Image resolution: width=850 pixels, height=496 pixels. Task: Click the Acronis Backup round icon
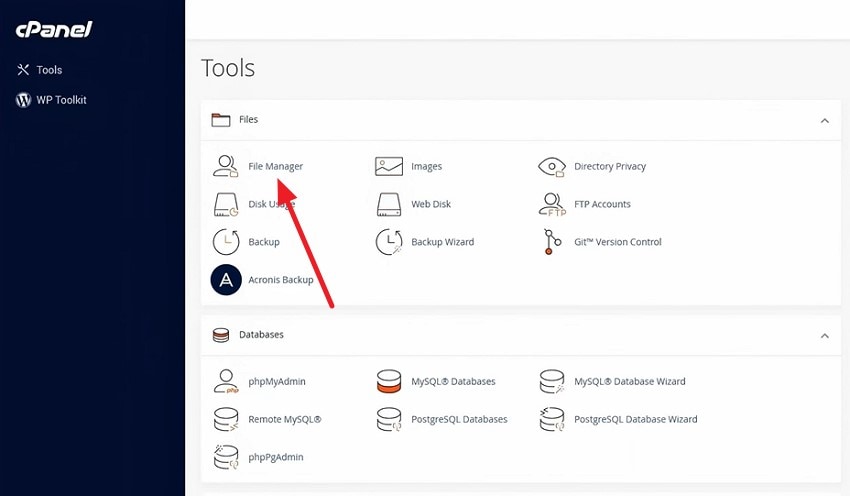pos(226,280)
